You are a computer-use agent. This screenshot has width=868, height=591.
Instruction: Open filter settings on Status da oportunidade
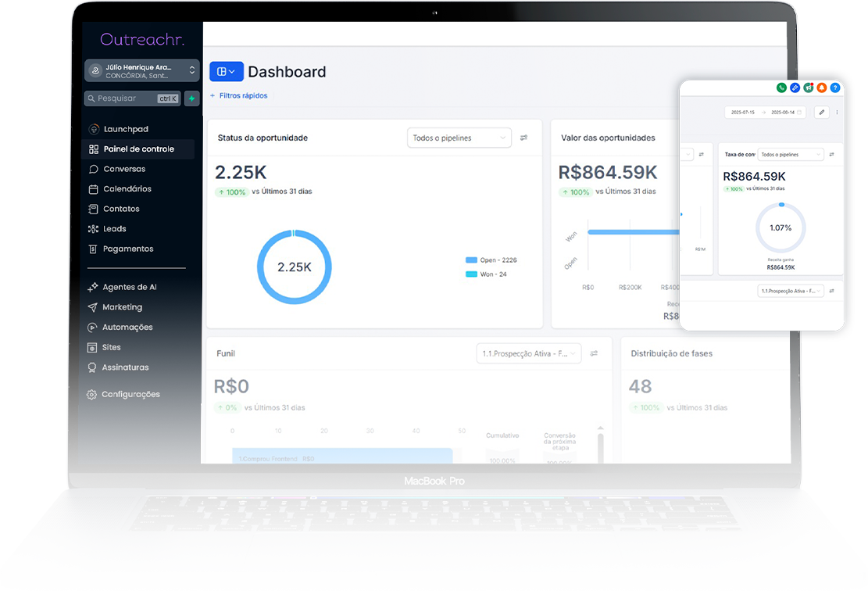click(523, 138)
